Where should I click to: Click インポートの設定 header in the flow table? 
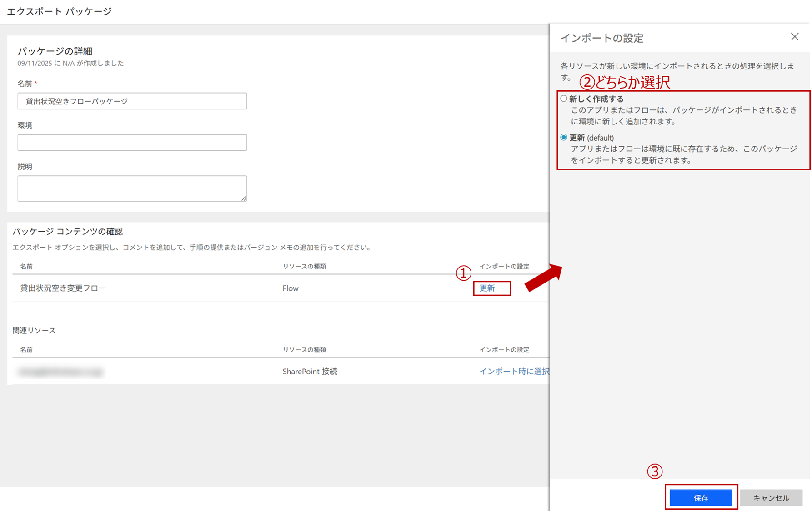[504, 267]
